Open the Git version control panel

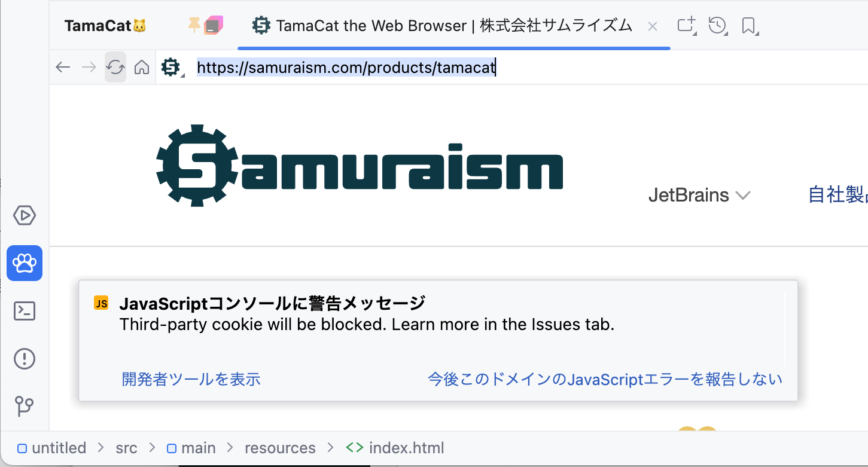25,407
